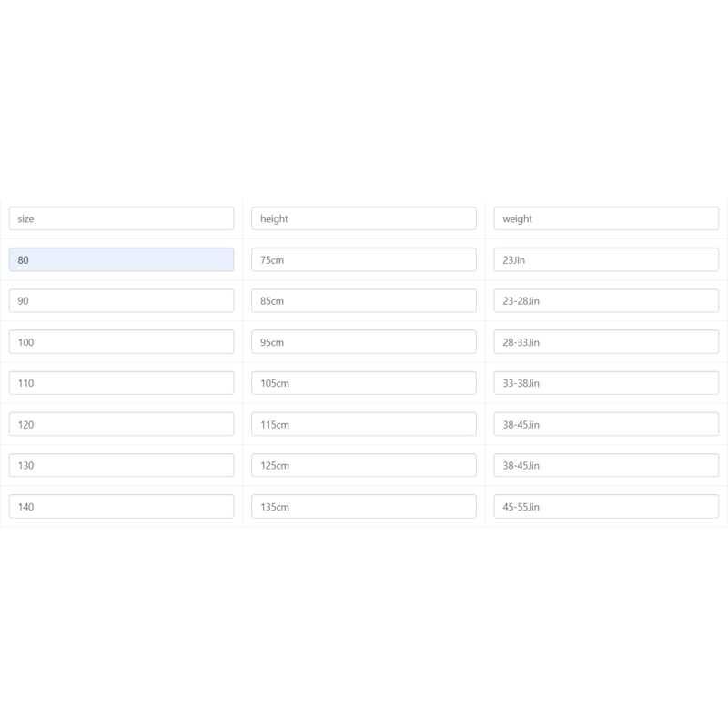Click the height field showing 105cm
The height and width of the screenshot is (728, 728).
(363, 383)
